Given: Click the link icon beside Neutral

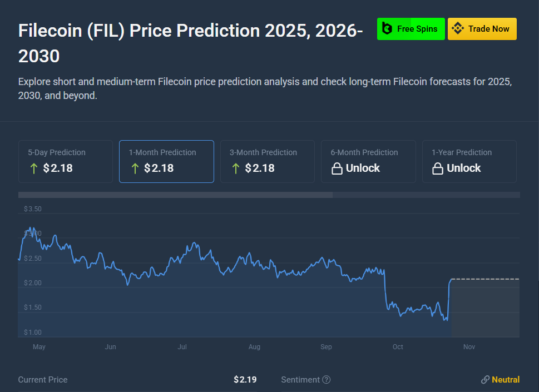Looking at the screenshot, I should [485, 380].
